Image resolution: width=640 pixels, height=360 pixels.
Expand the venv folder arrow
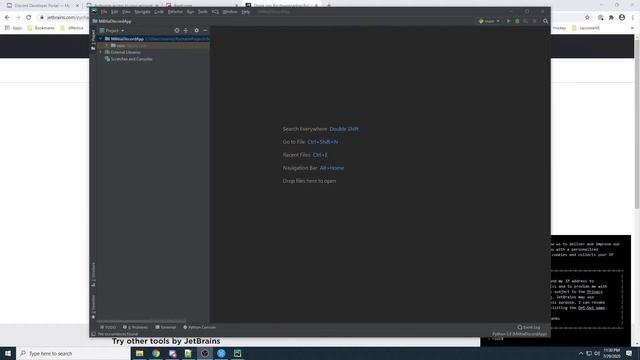(107, 45)
